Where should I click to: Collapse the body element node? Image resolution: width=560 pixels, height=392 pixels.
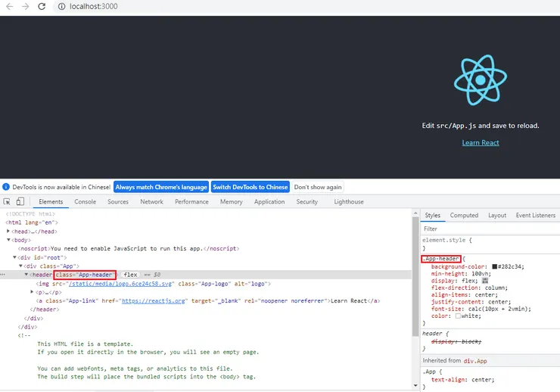(x=8, y=240)
